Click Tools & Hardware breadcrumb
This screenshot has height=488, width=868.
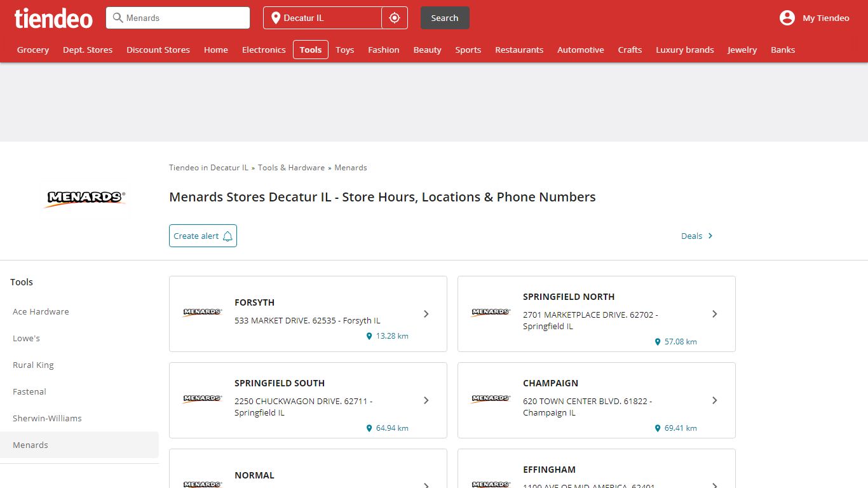point(291,168)
